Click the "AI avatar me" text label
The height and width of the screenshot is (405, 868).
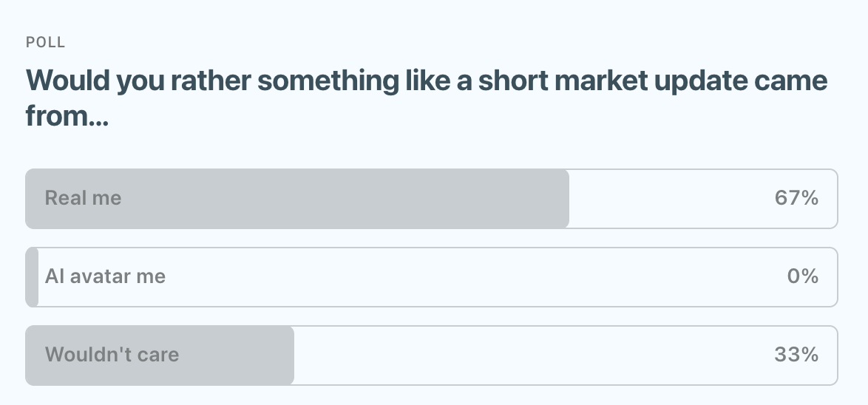[x=105, y=276]
